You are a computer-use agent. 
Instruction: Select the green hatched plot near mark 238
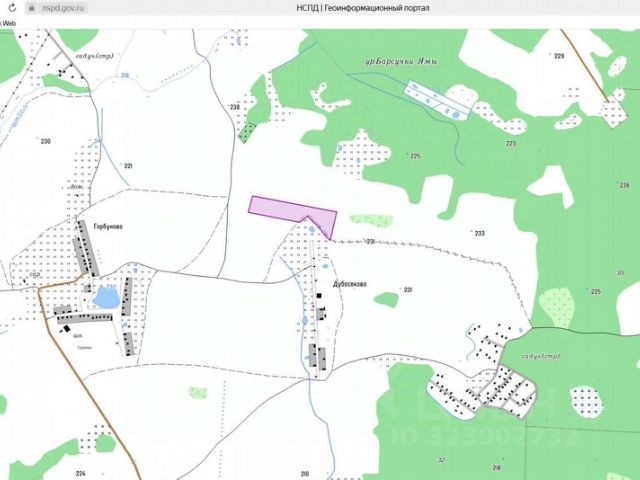coord(247,133)
